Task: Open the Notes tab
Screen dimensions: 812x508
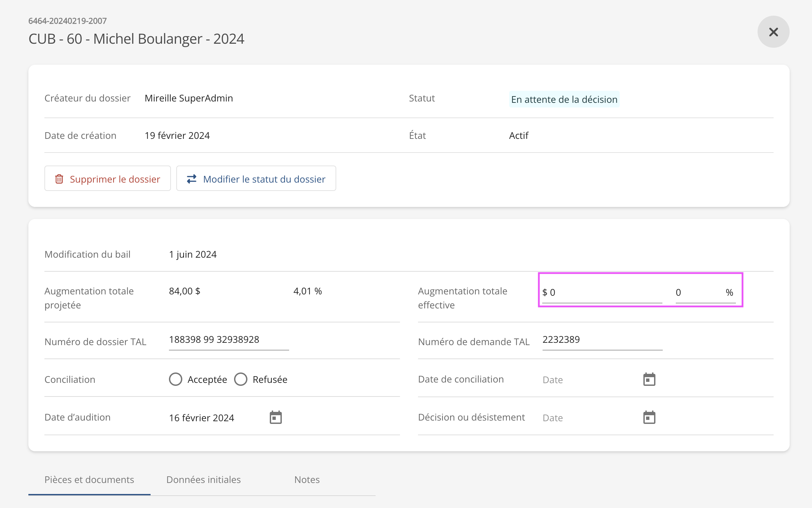Action: [x=307, y=479]
